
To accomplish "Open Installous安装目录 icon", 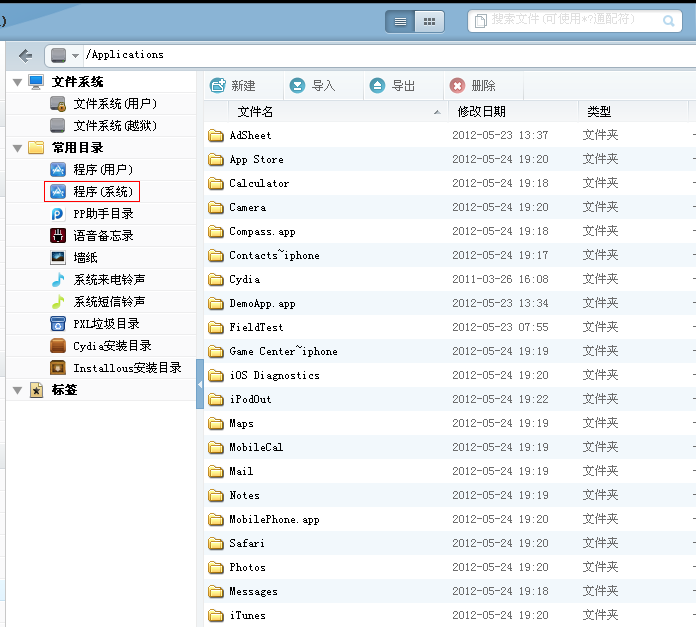I will [x=58, y=368].
